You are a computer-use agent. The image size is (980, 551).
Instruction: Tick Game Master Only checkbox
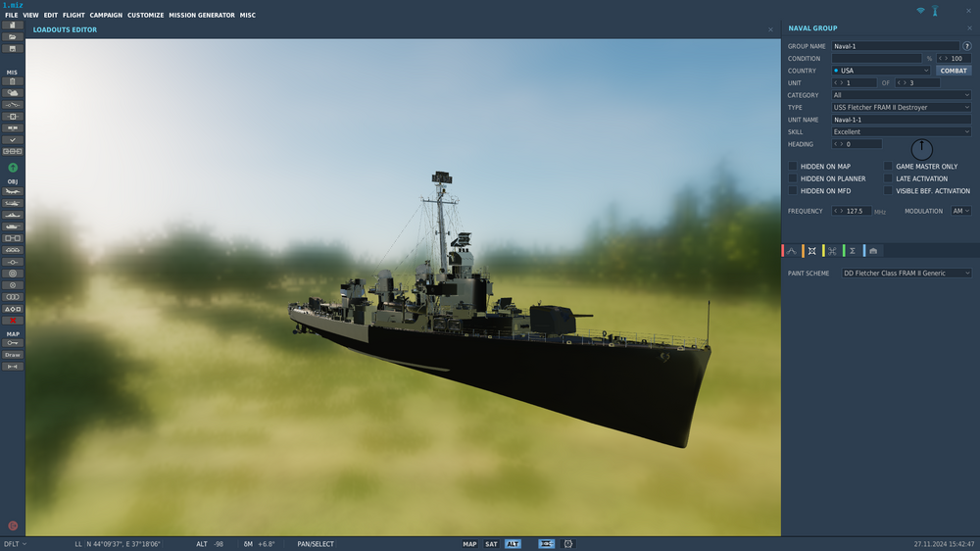coord(888,167)
